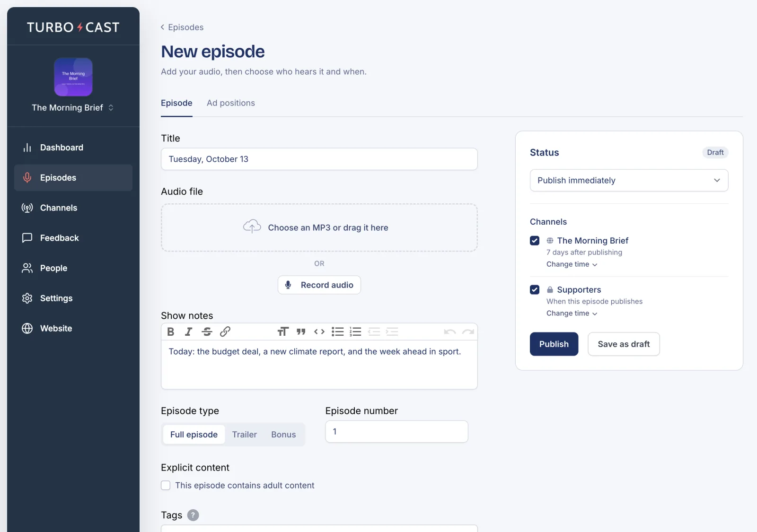
Task: Go to Channels in the sidebar
Action: (x=73, y=208)
